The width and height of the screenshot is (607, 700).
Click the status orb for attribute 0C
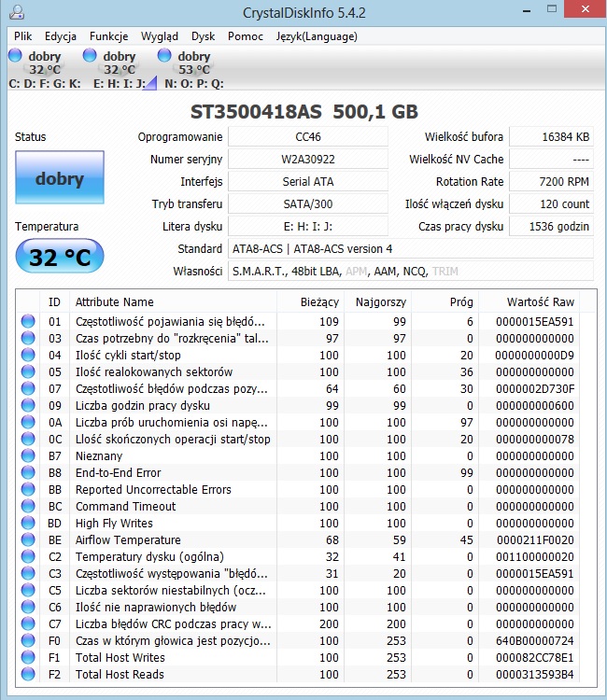coord(28,439)
